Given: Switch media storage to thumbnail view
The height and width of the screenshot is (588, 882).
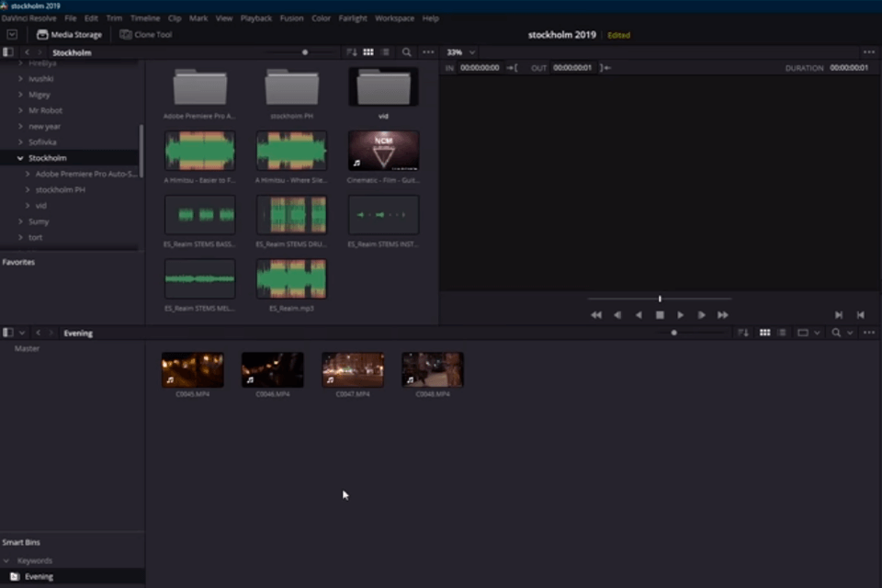Looking at the screenshot, I should (367, 51).
